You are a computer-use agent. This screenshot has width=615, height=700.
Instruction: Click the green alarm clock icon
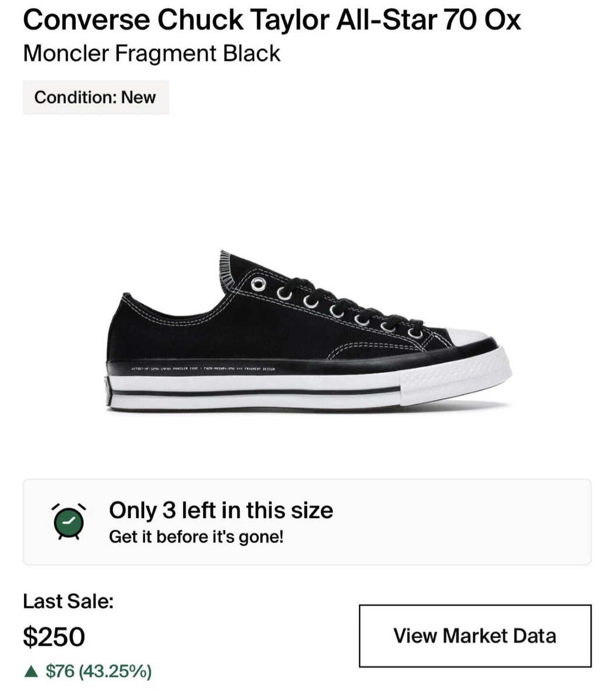[69, 520]
